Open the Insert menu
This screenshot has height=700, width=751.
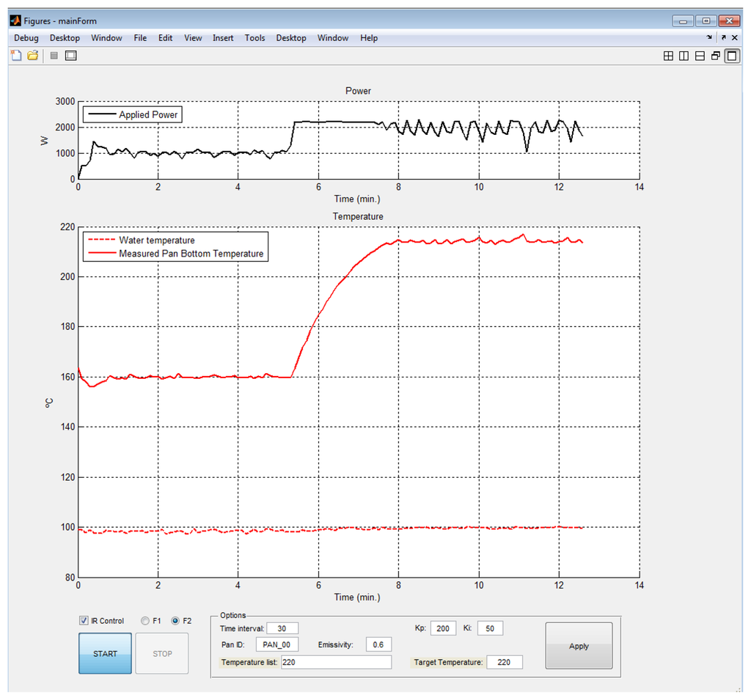click(223, 38)
